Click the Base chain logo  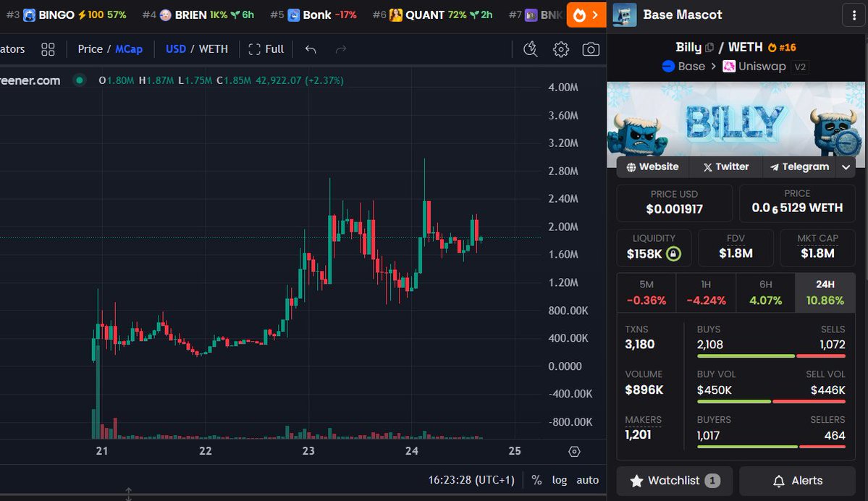click(x=668, y=67)
